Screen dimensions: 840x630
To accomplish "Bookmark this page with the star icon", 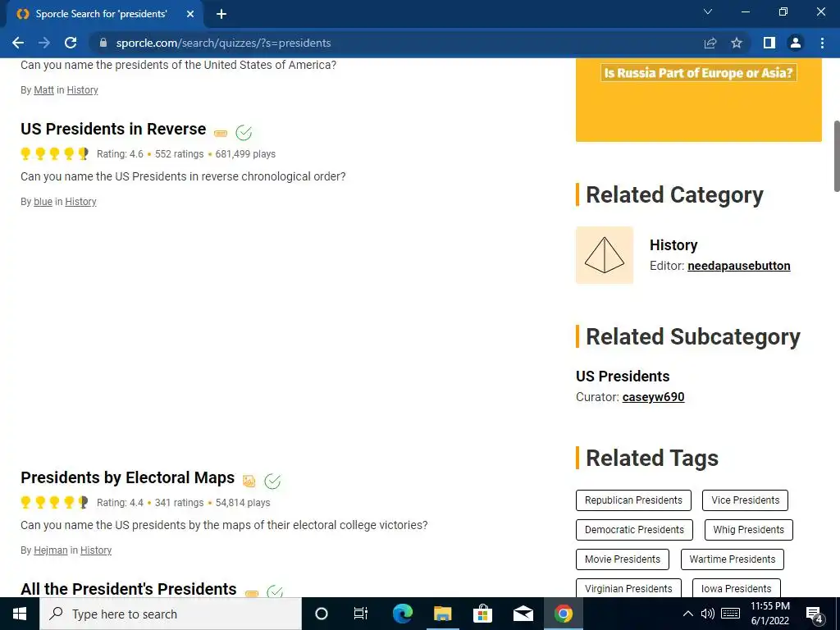I will click(x=737, y=43).
